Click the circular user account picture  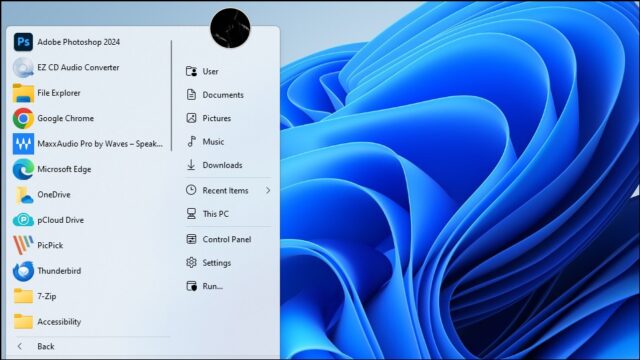(230, 28)
